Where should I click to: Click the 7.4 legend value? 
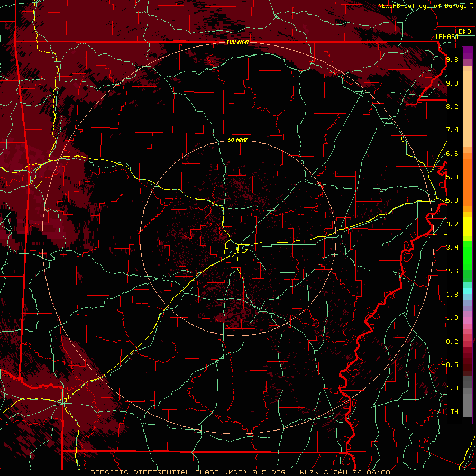coord(452,130)
